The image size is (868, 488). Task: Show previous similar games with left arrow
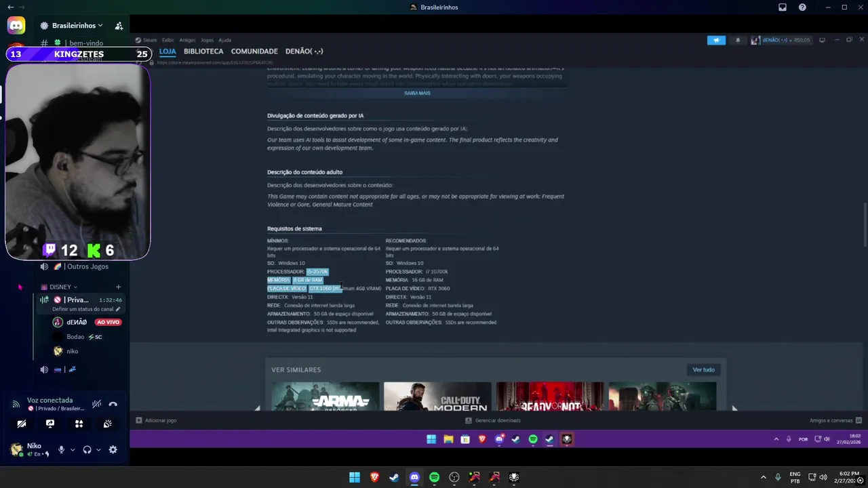point(257,408)
